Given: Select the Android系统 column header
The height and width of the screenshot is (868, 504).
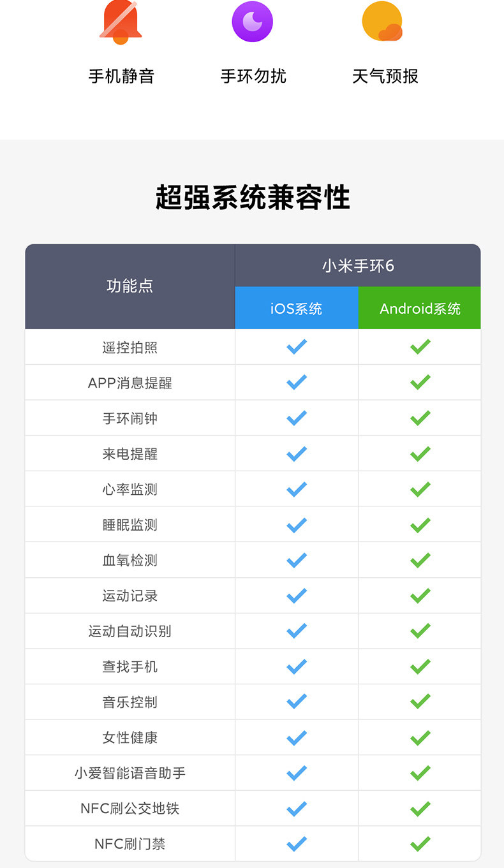Looking at the screenshot, I should pos(420,309).
